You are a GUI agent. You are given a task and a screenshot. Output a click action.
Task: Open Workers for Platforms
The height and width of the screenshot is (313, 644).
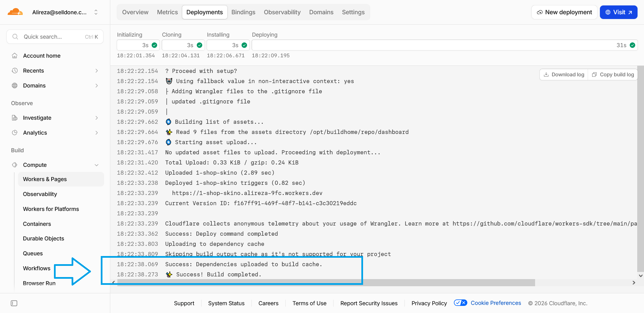[x=51, y=209]
